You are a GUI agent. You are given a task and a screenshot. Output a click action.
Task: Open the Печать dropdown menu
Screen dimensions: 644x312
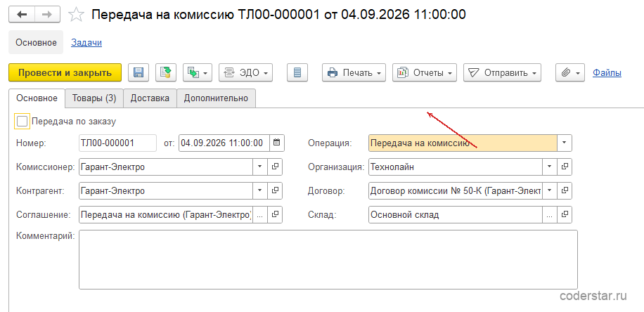(354, 73)
